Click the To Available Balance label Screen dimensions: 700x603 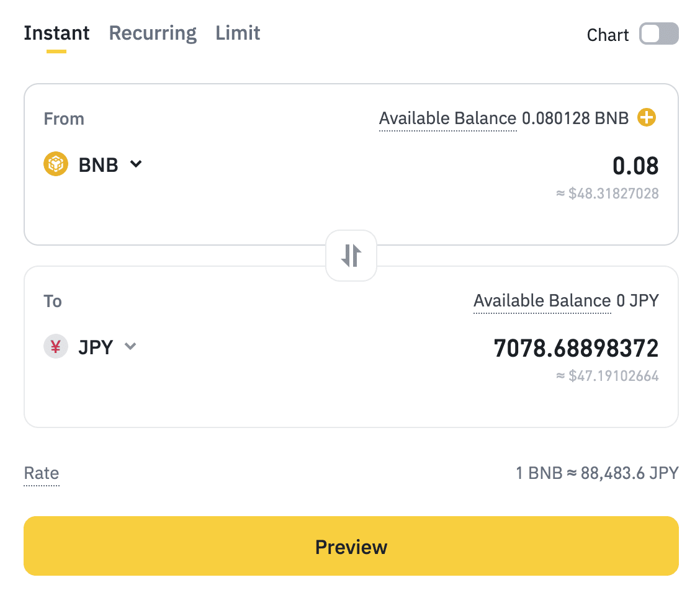(x=542, y=301)
